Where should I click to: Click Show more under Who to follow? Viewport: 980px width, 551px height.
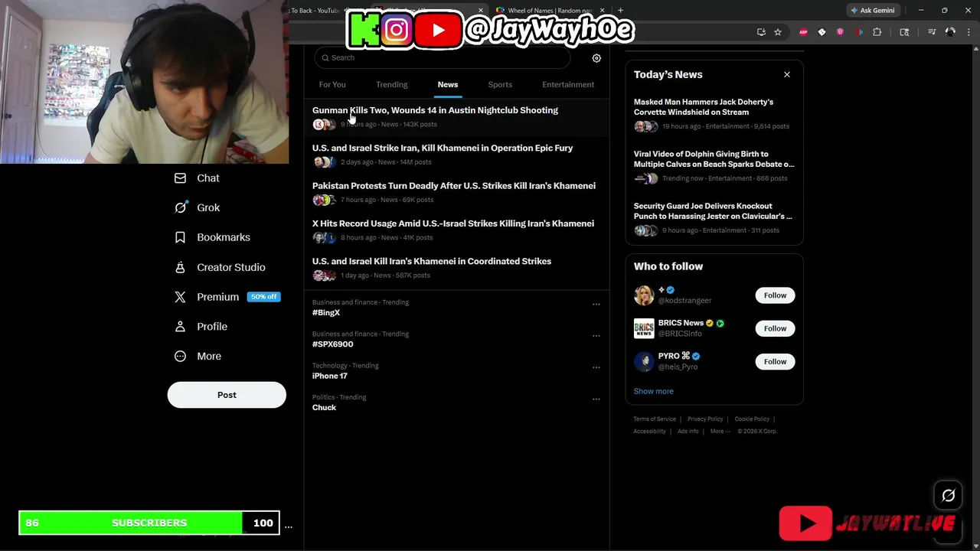coord(654,391)
